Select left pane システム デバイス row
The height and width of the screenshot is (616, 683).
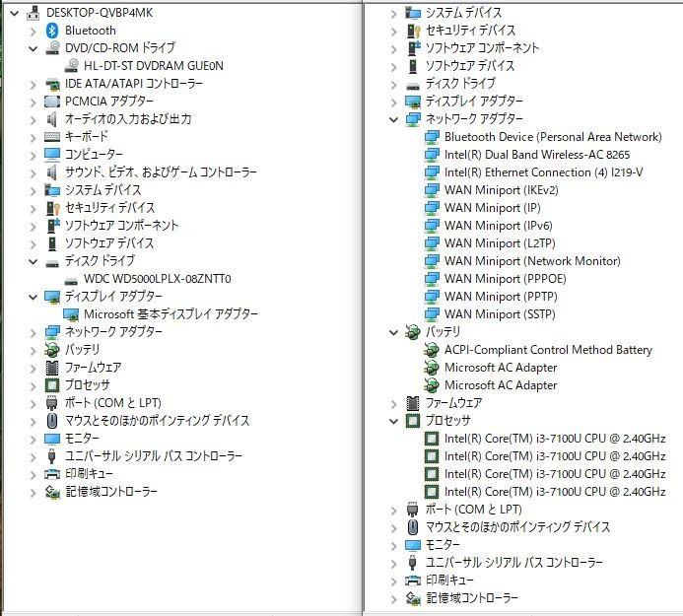point(102,190)
